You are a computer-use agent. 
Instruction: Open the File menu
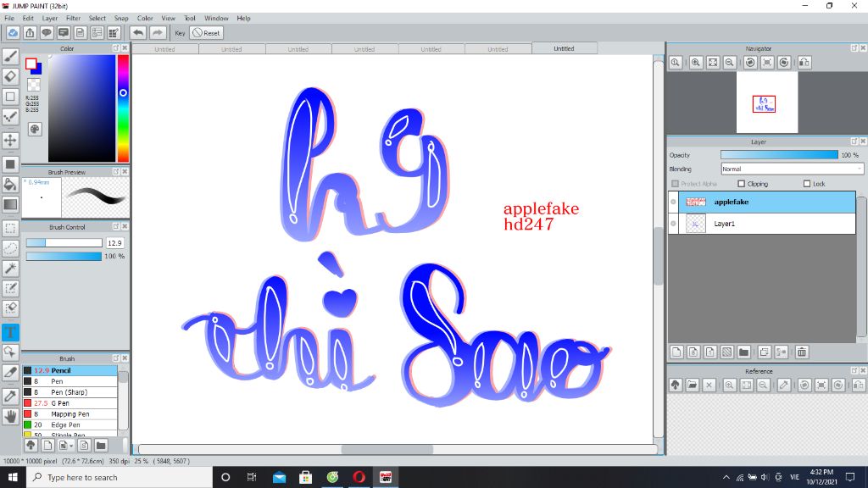(9, 19)
